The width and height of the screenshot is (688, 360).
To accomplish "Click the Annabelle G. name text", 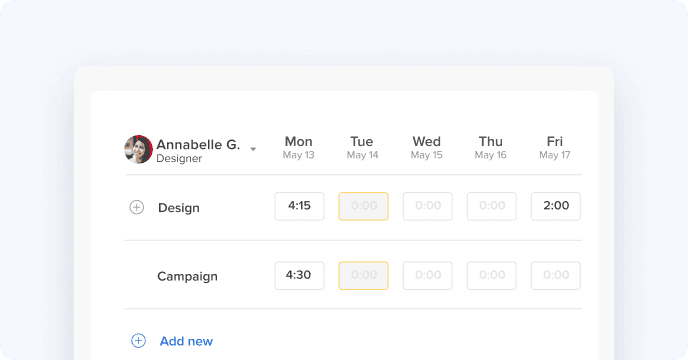I will click(x=198, y=144).
